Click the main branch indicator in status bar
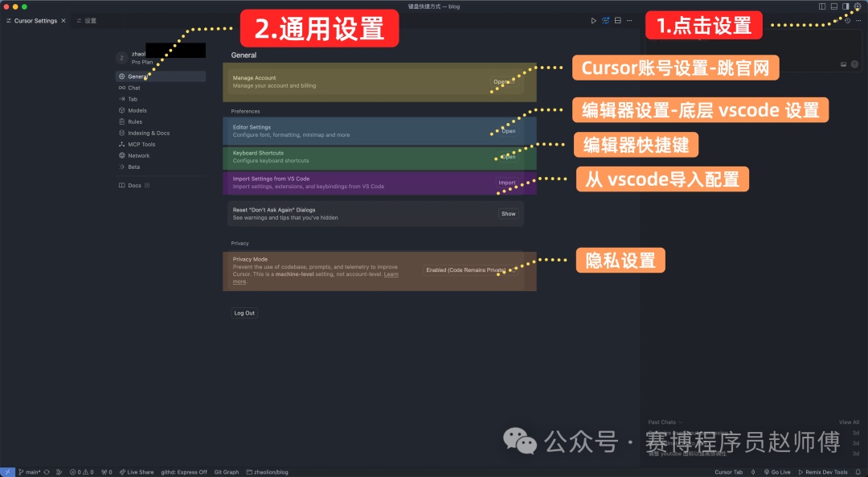This screenshot has width=868, height=477. click(30, 472)
